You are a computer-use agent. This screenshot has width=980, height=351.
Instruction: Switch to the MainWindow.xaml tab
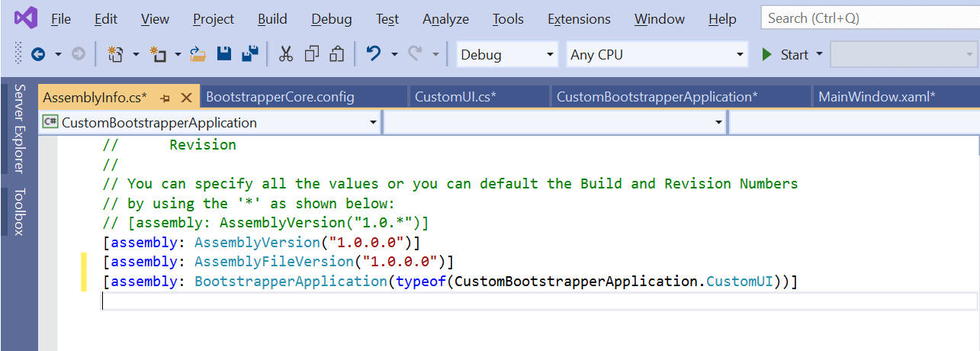point(876,97)
